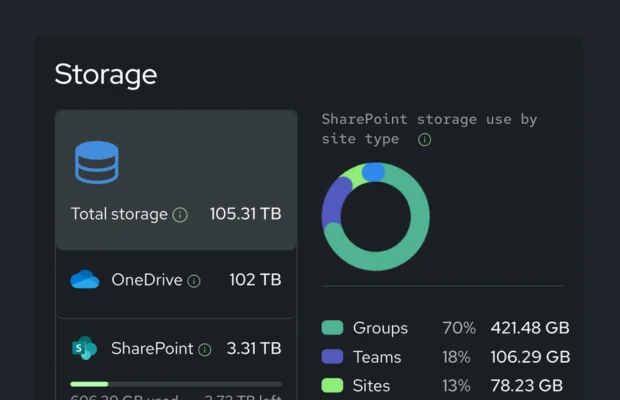Viewport: 620px width, 400px height.
Task: Click the 13% Sites percentage
Action: pyautogui.click(x=456, y=386)
